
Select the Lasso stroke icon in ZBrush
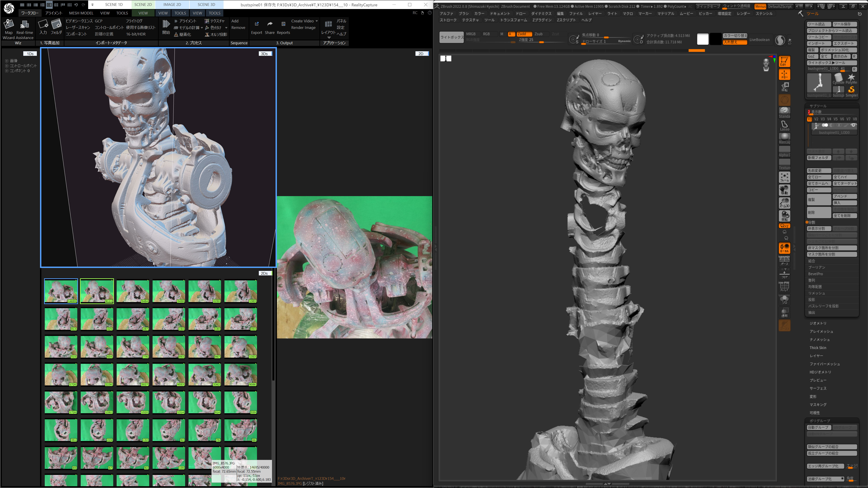click(784, 125)
